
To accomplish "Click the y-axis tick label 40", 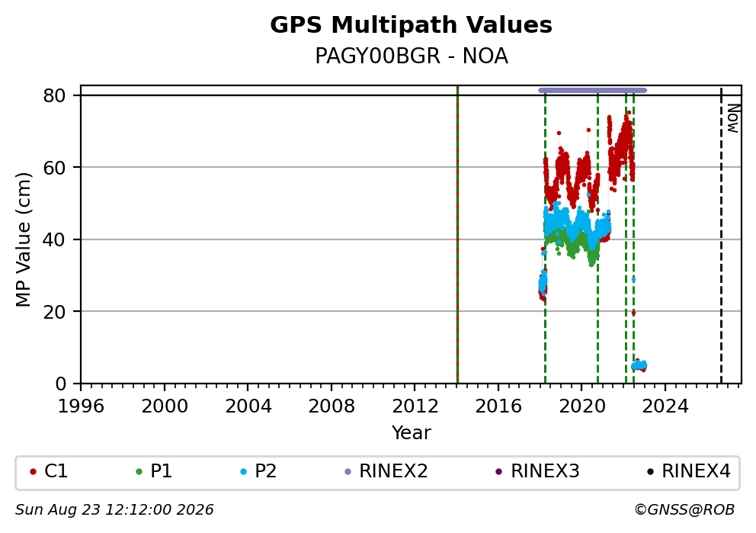I will pyautogui.click(x=54, y=239).
